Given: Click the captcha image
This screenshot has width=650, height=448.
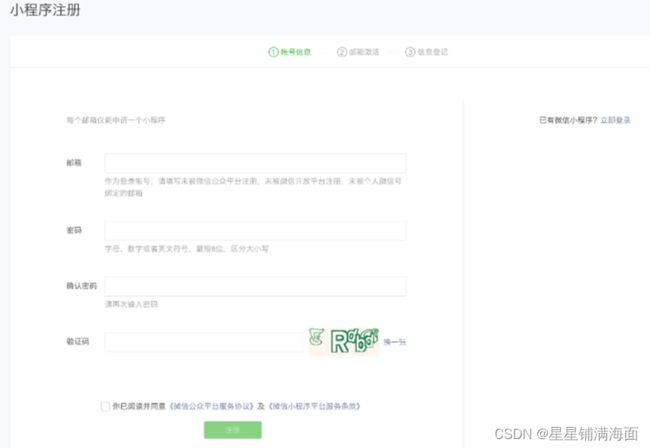Looking at the screenshot, I should click(344, 342).
